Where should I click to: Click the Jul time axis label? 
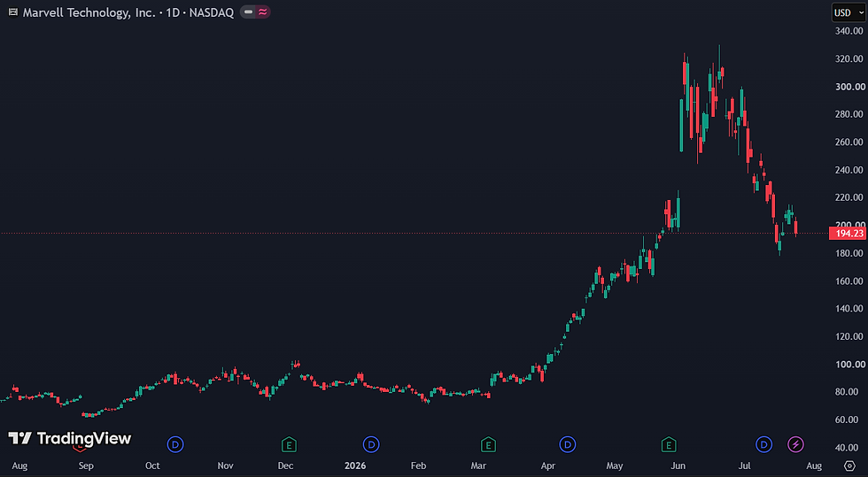745,465
